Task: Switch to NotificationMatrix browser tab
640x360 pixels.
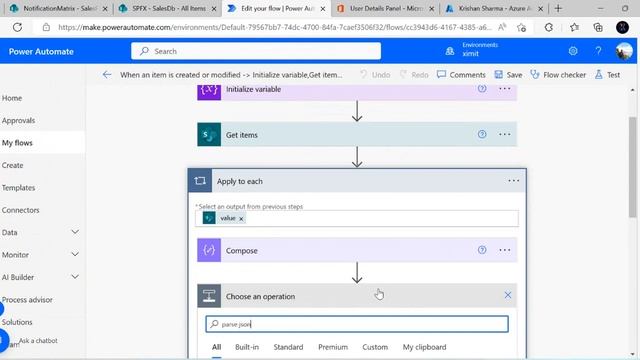Action: (x=58, y=8)
